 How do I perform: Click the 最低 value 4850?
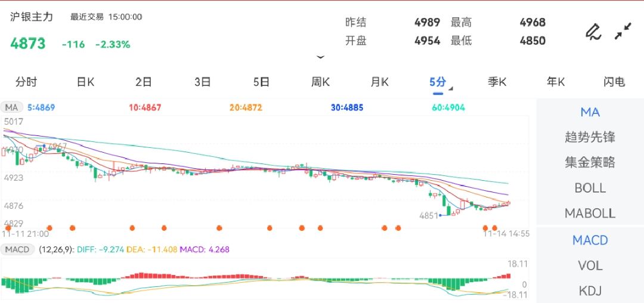[532, 41]
